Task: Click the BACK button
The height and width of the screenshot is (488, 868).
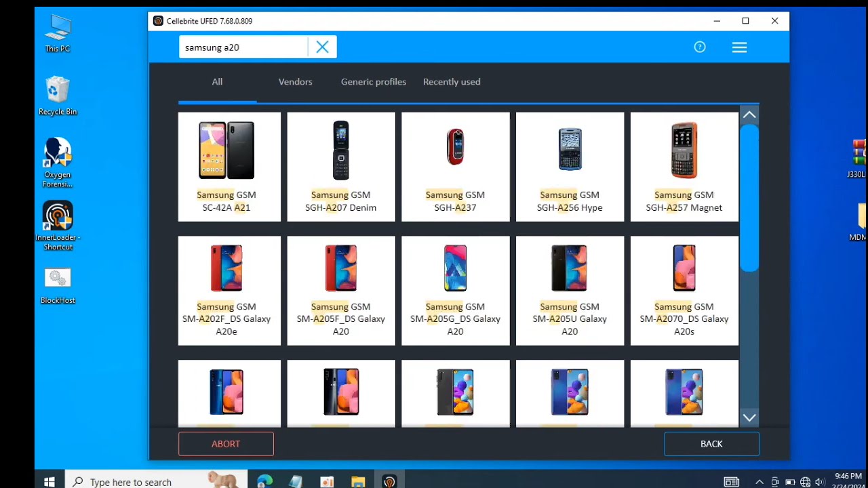Action: [711, 444]
